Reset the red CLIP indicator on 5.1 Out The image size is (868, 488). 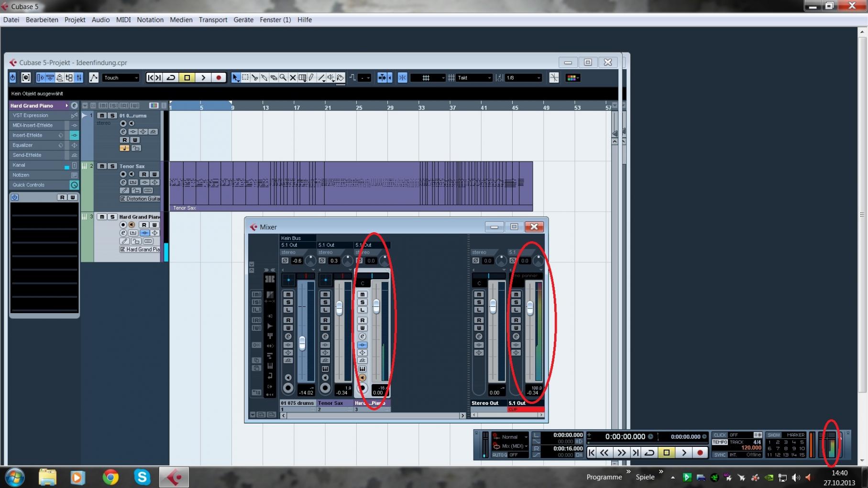click(x=526, y=410)
